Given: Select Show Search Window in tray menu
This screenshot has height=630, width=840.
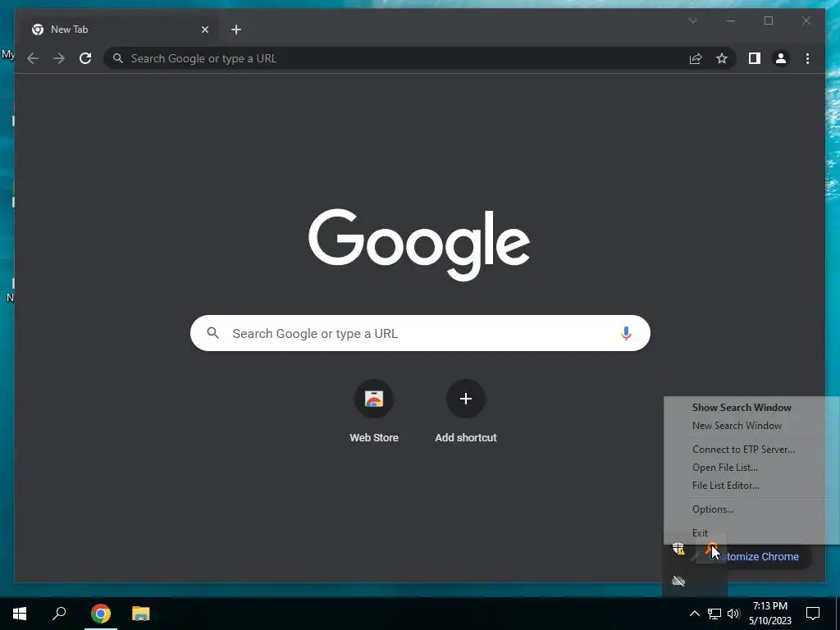Looking at the screenshot, I should tap(742, 407).
